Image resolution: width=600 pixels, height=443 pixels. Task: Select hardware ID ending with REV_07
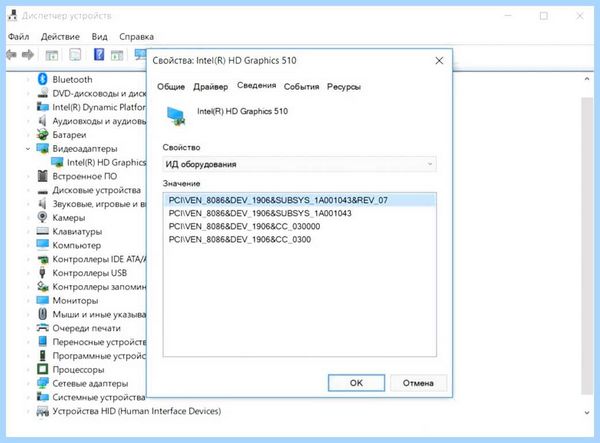(299, 200)
